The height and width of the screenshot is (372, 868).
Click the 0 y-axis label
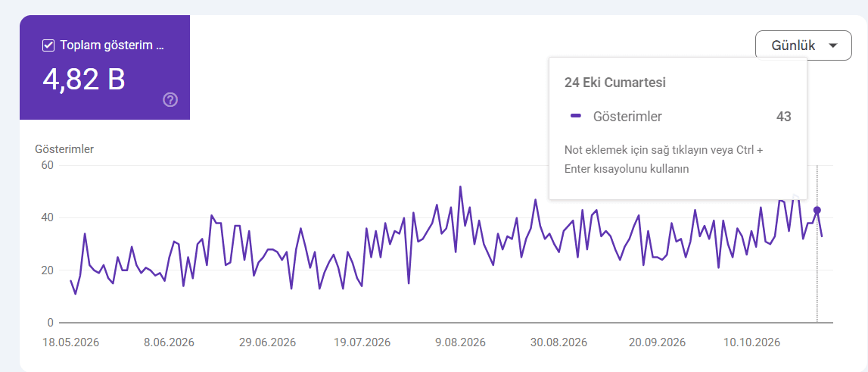point(51,323)
